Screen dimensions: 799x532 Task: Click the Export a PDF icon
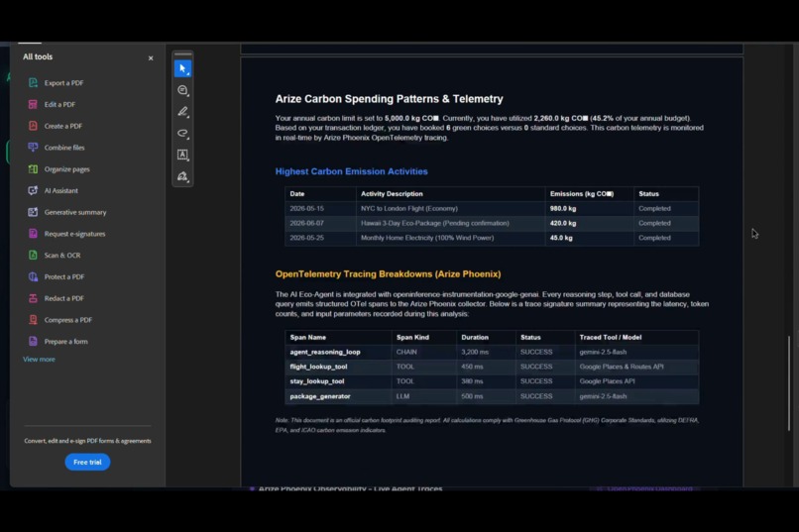click(33, 83)
